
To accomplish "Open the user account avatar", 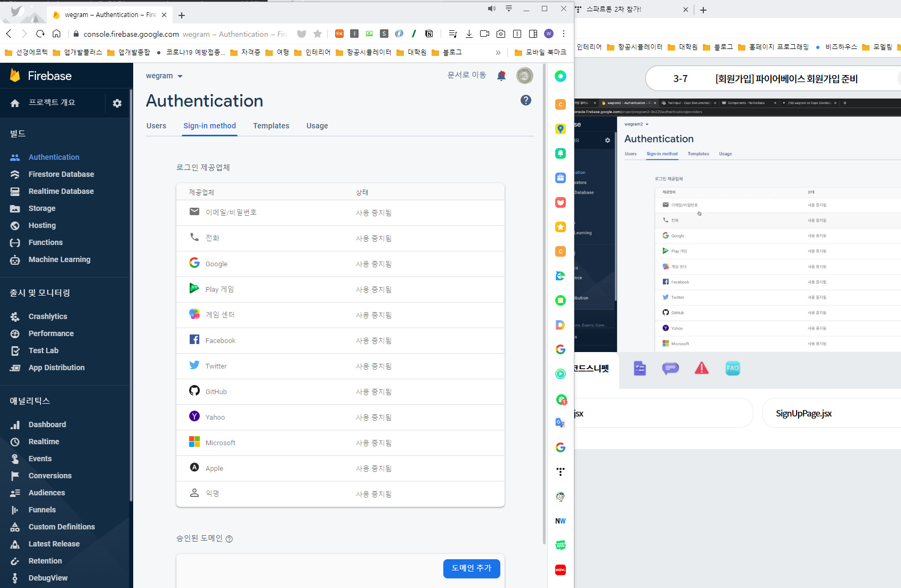I will pyautogui.click(x=525, y=76).
